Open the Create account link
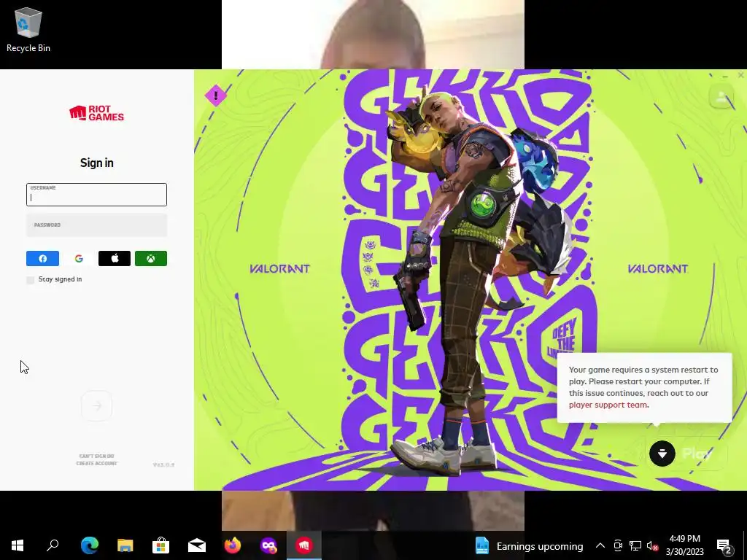Image resolution: width=747 pixels, height=560 pixels. pyautogui.click(x=97, y=463)
